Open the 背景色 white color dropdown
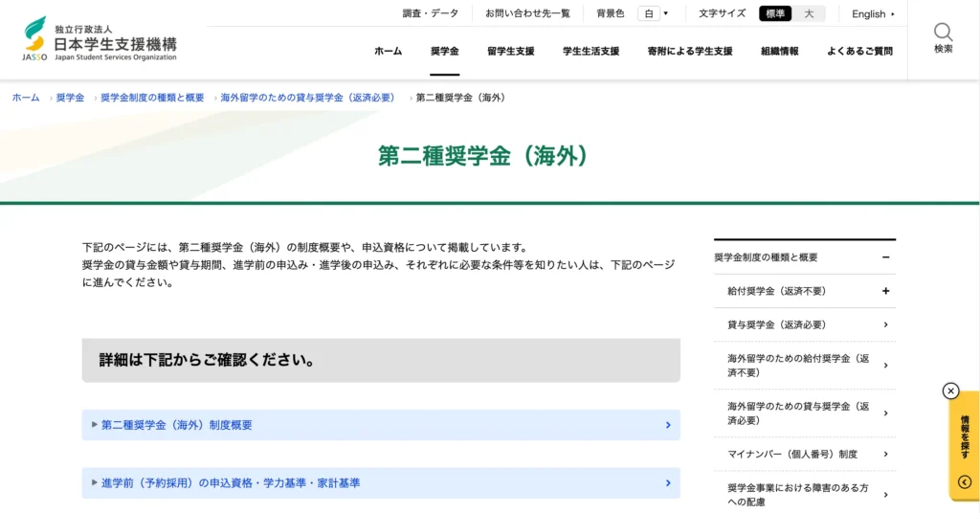Image resolution: width=980 pixels, height=513 pixels. pyautogui.click(x=655, y=13)
